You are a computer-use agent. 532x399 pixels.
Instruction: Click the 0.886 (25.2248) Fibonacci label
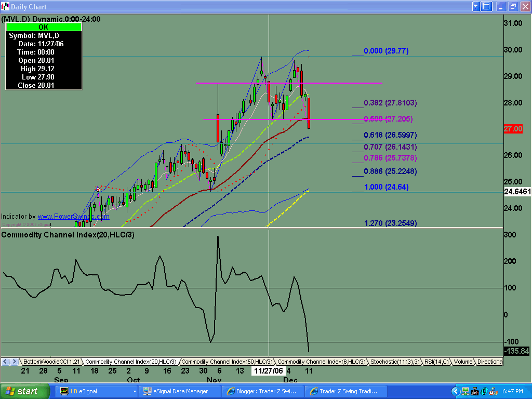click(x=390, y=171)
